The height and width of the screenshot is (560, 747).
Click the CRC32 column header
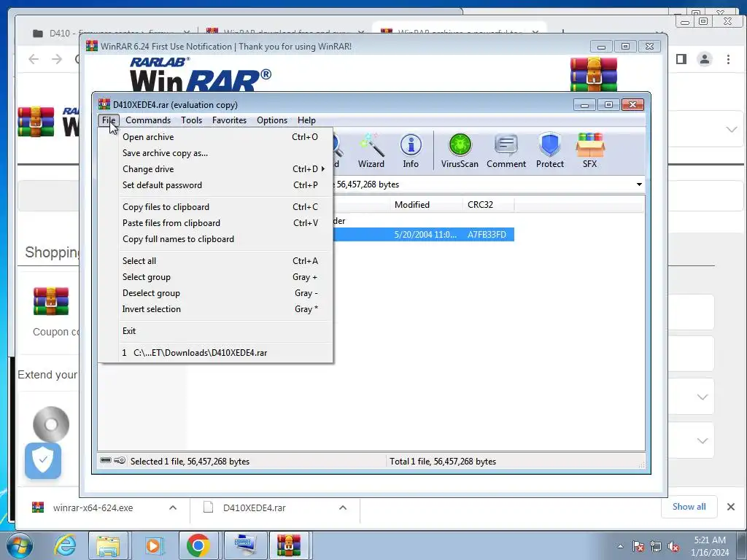pos(488,205)
